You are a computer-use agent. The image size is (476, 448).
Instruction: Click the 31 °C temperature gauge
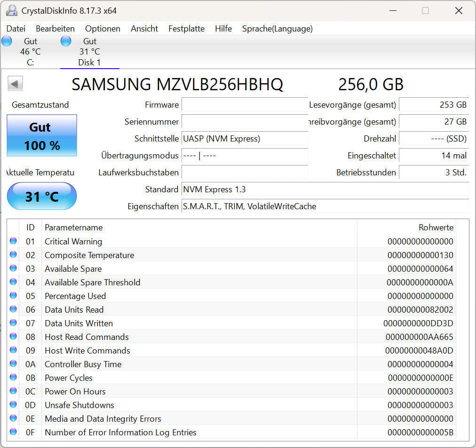pyautogui.click(x=41, y=196)
